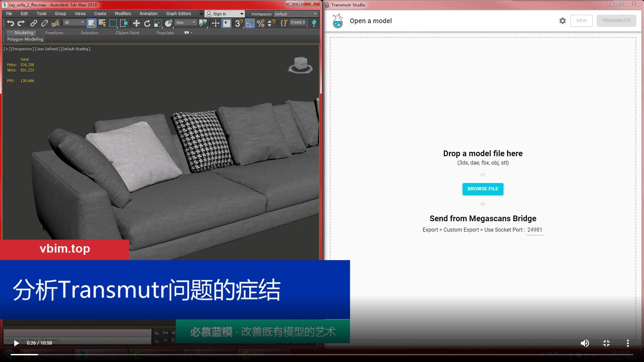Open Select by Name list icon
Image resolution: width=644 pixels, height=362 pixels.
tap(102, 23)
